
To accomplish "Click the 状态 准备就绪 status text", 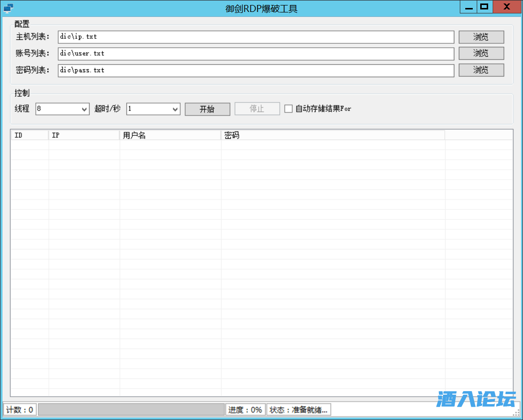I will 298,409.
